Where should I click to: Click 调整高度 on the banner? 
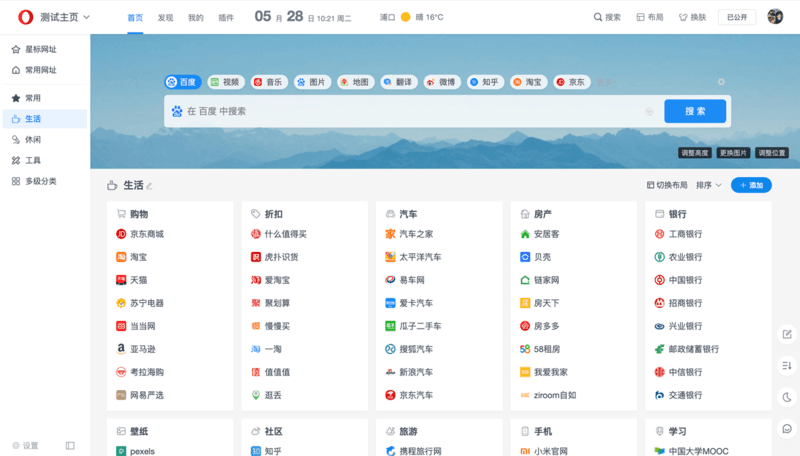(695, 153)
